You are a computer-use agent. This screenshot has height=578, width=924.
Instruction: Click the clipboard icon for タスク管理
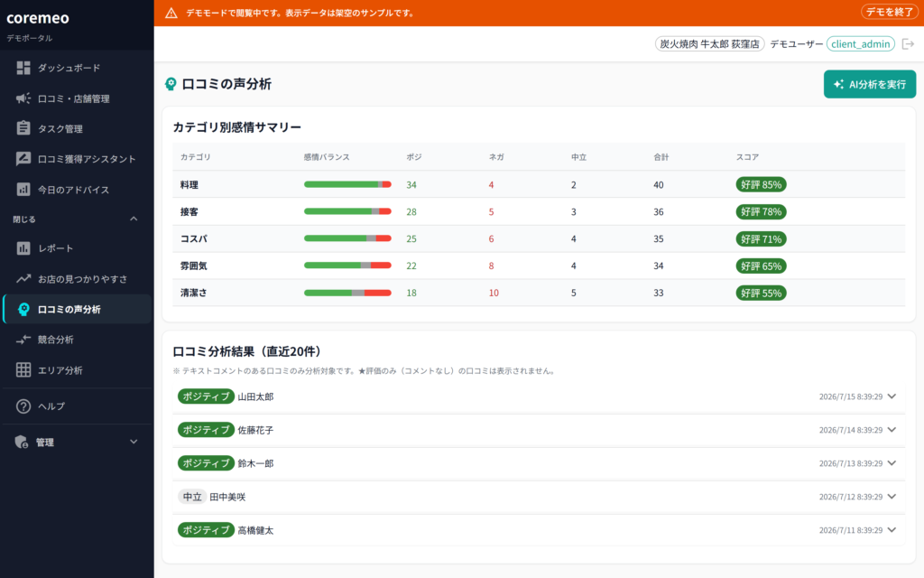23,128
